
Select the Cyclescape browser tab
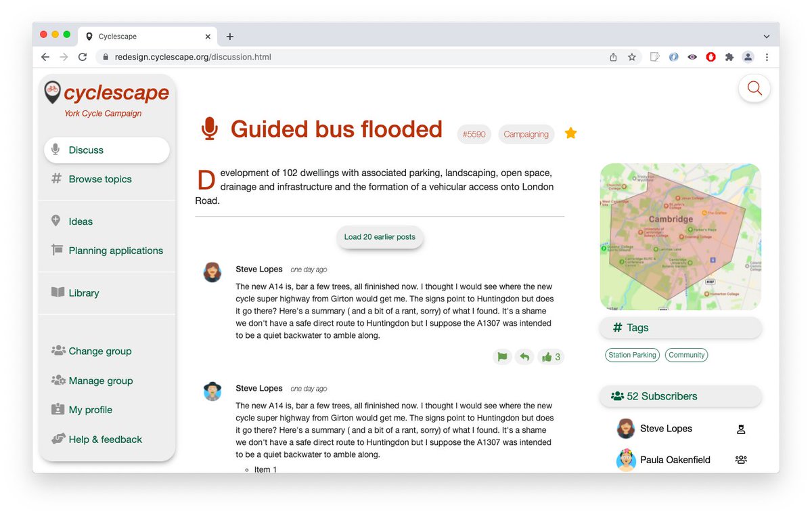coord(148,37)
